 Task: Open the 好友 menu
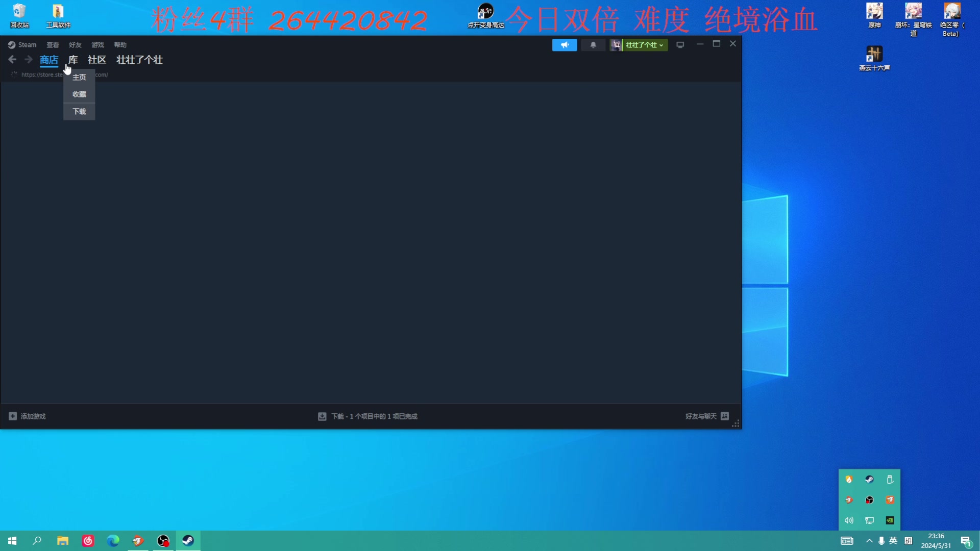(75, 45)
